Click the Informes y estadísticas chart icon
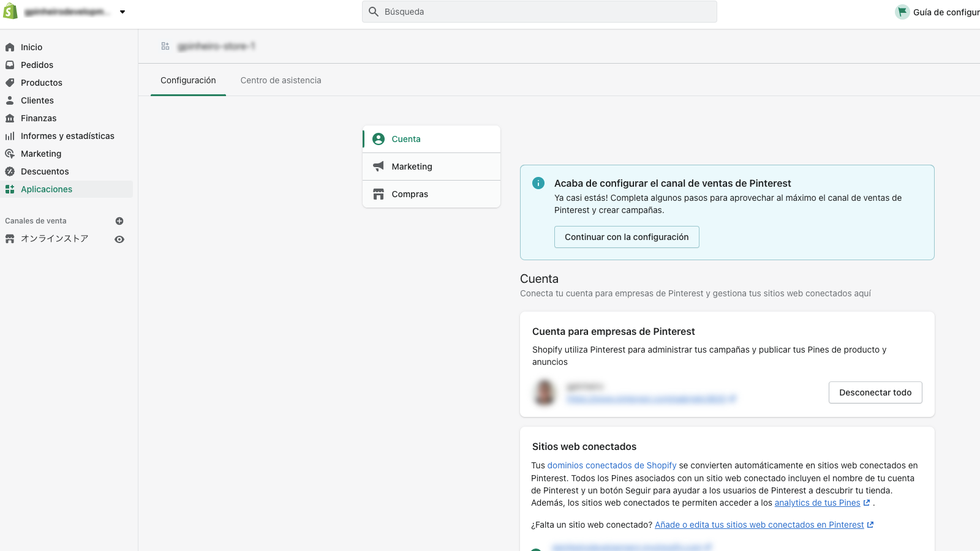 [10, 136]
